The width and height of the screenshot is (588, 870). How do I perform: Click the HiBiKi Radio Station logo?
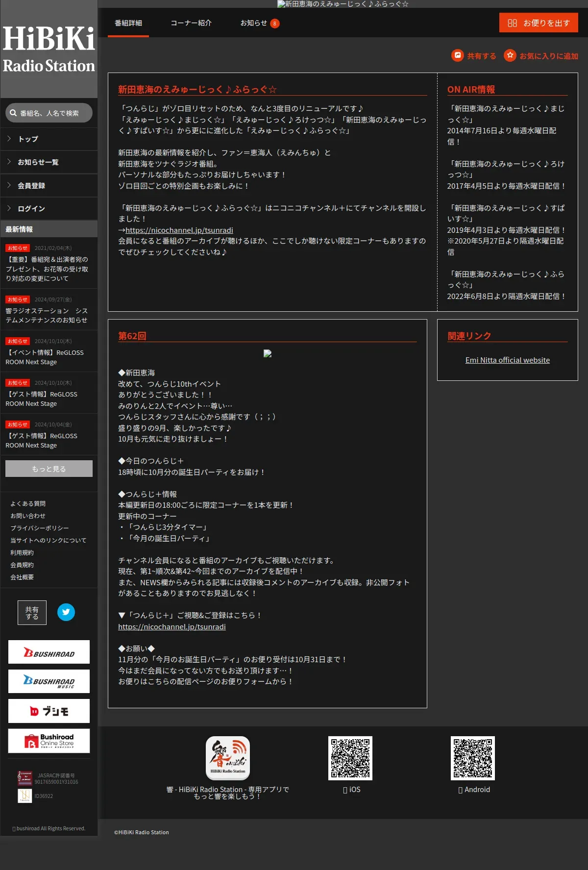click(x=49, y=49)
